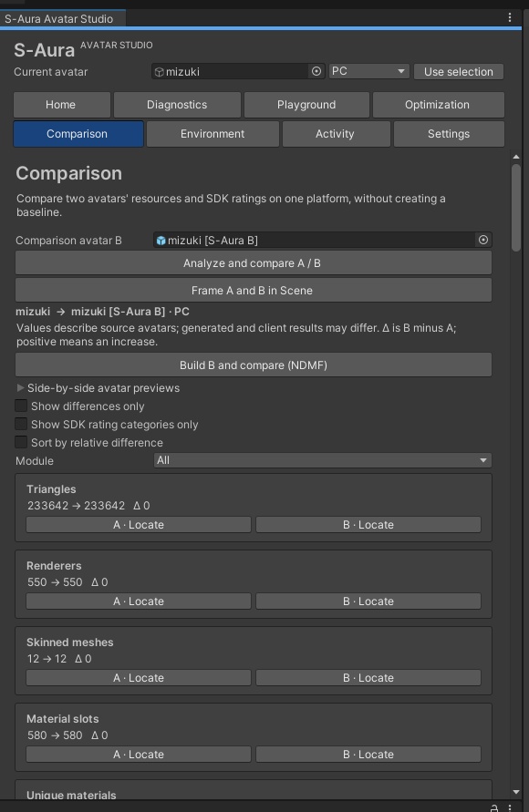Locate avatar A Skinned meshes
Image resolution: width=529 pixels, height=812 pixels.
(139, 678)
